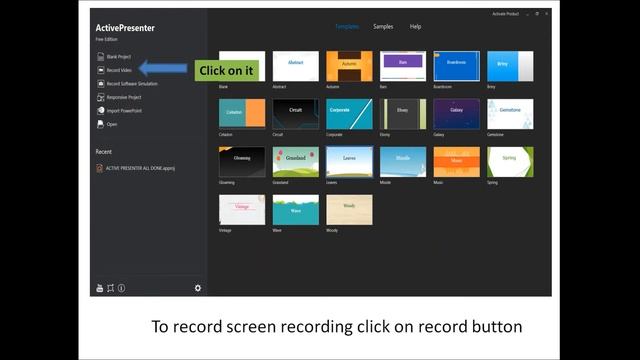Pick the Music template thumbnail
Viewport: 640px width, 360px height.
click(x=456, y=162)
